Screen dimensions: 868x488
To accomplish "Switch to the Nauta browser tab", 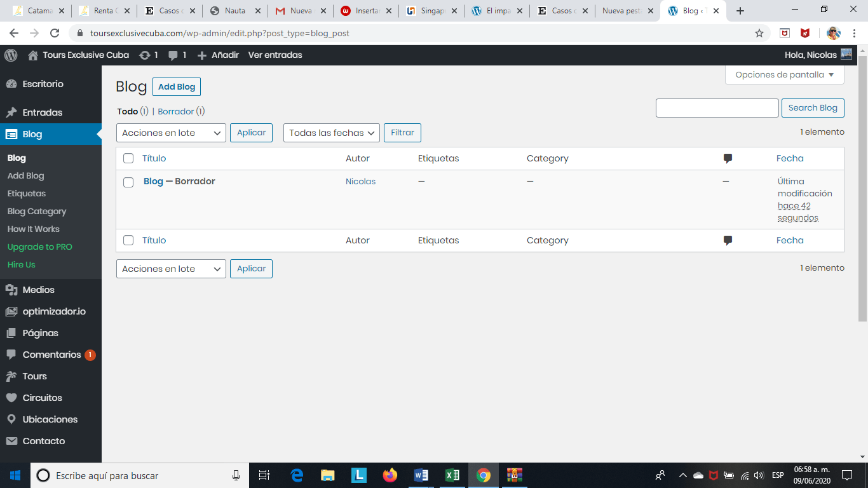I will [234, 11].
